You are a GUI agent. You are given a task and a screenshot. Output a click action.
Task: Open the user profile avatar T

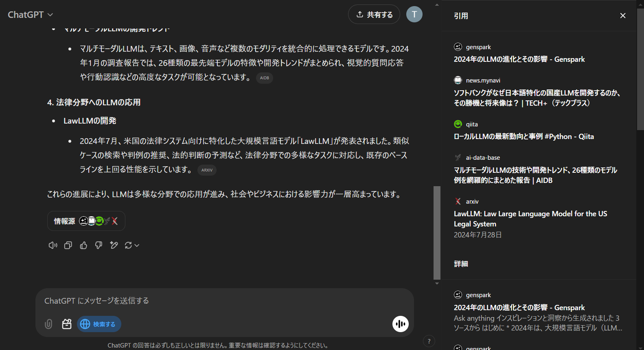tap(414, 15)
